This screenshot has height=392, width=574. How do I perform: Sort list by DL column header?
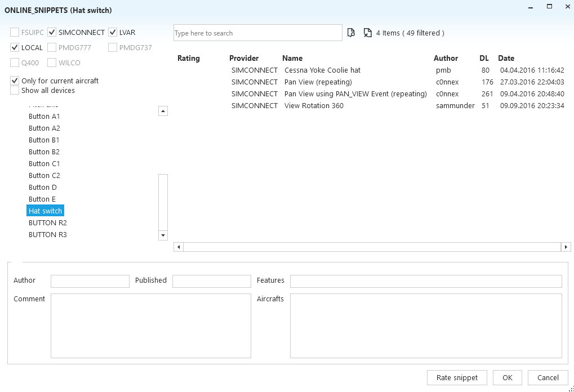coord(484,58)
